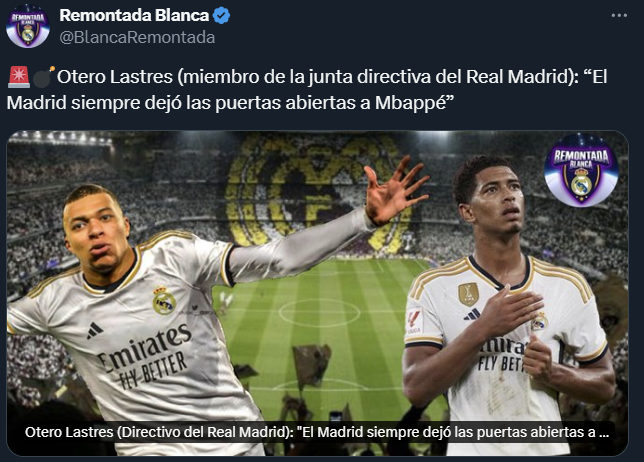Open the Remontada Blanca display name

click(x=134, y=16)
